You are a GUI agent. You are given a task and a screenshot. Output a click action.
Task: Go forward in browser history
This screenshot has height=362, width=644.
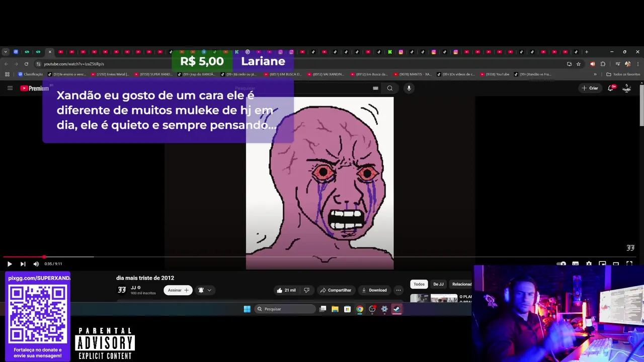tap(16, 64)
